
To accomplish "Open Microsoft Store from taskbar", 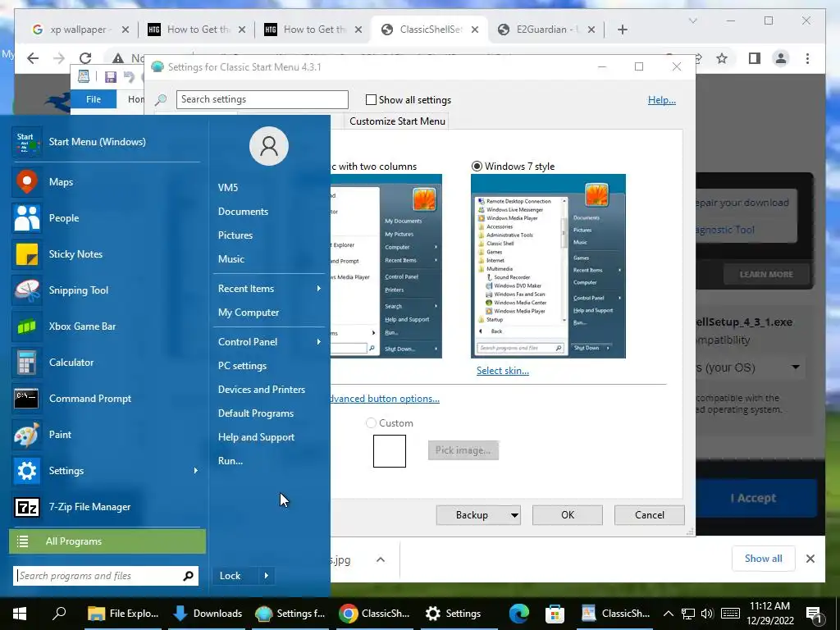I will [x=555, y=614].
